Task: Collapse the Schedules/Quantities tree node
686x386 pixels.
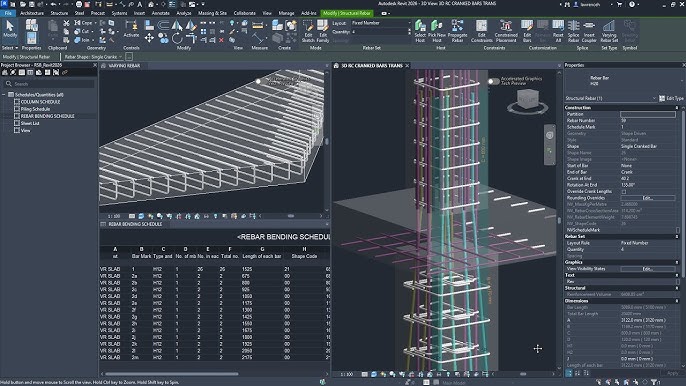Action: coord(4,95)
